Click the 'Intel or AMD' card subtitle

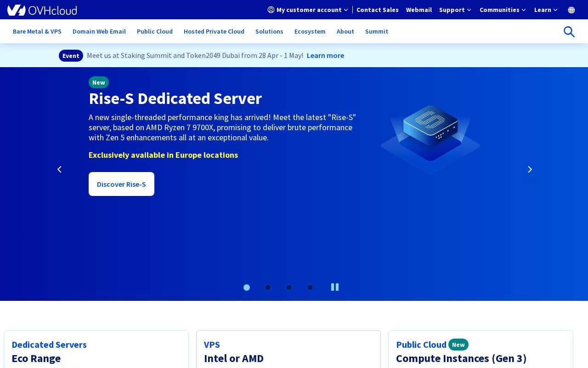(x=234, y=358)
